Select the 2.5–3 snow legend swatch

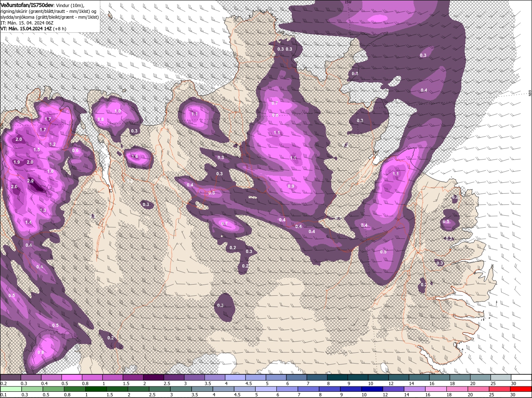(x=174, y=377)
